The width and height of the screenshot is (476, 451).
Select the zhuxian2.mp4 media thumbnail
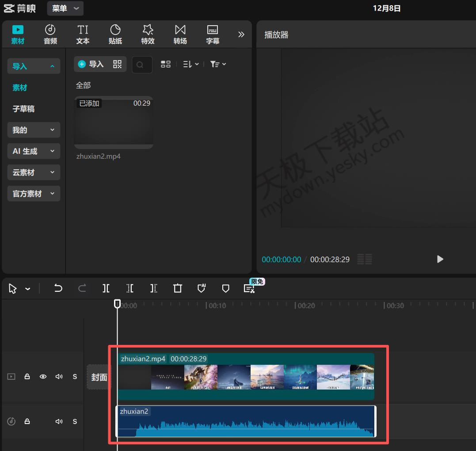(114, 122)
